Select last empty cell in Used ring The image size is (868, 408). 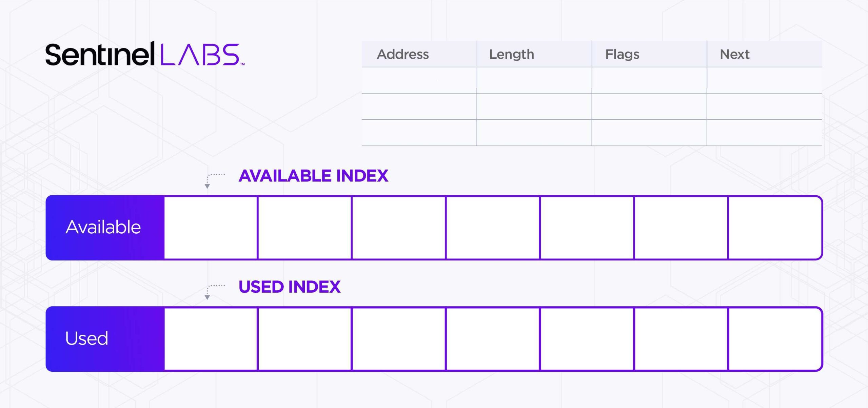click(x=775, y=338)
